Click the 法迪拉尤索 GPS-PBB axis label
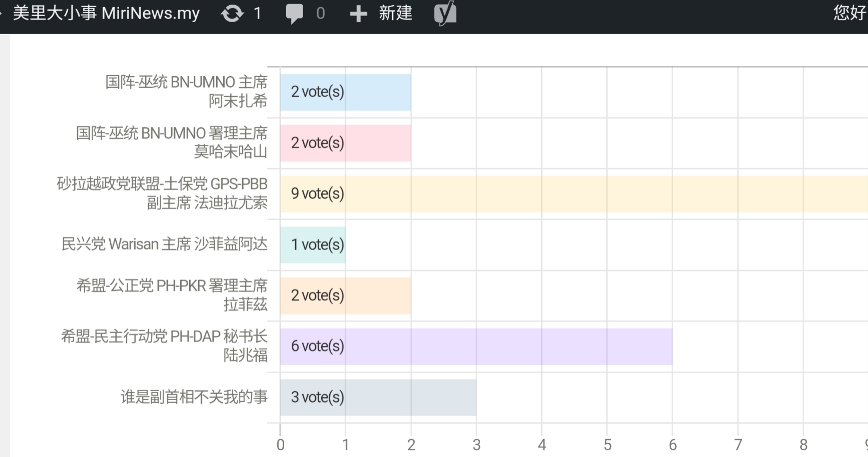 point(162,193)
